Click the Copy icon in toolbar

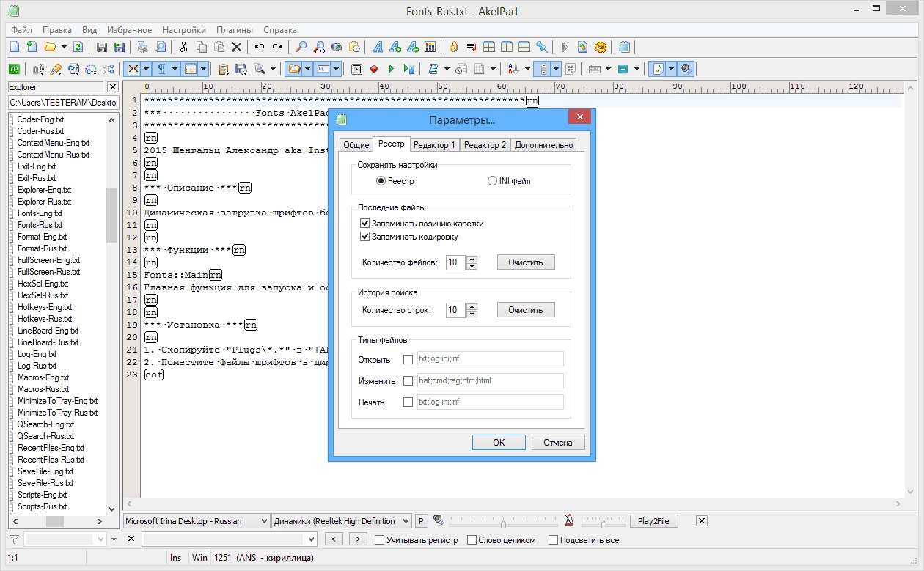[201, 47]
